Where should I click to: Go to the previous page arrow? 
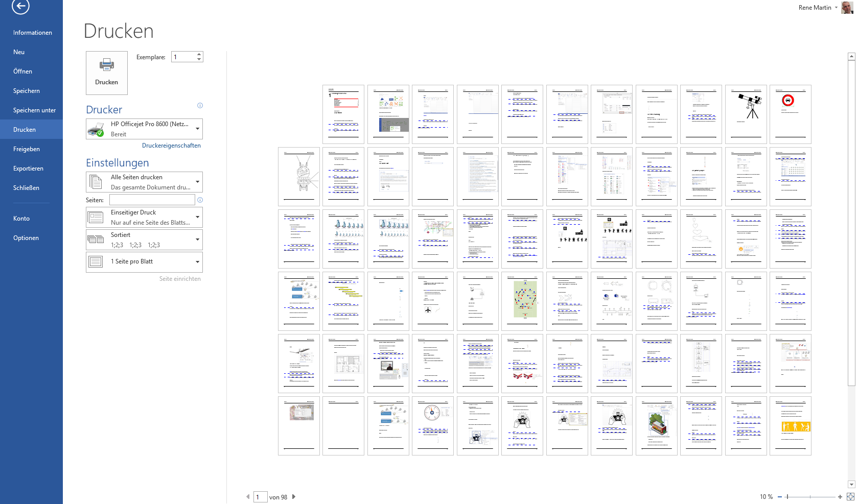tap(248, 497)
